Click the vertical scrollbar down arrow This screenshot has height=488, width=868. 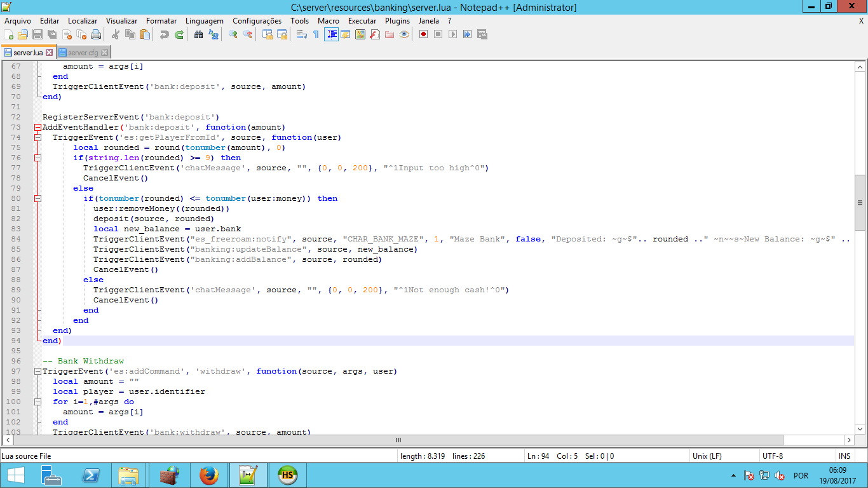(x=860, y=430)
